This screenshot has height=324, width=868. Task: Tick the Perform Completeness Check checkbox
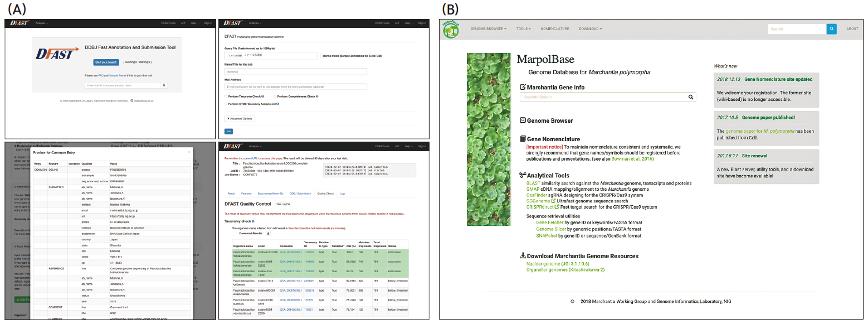(274, 96)
